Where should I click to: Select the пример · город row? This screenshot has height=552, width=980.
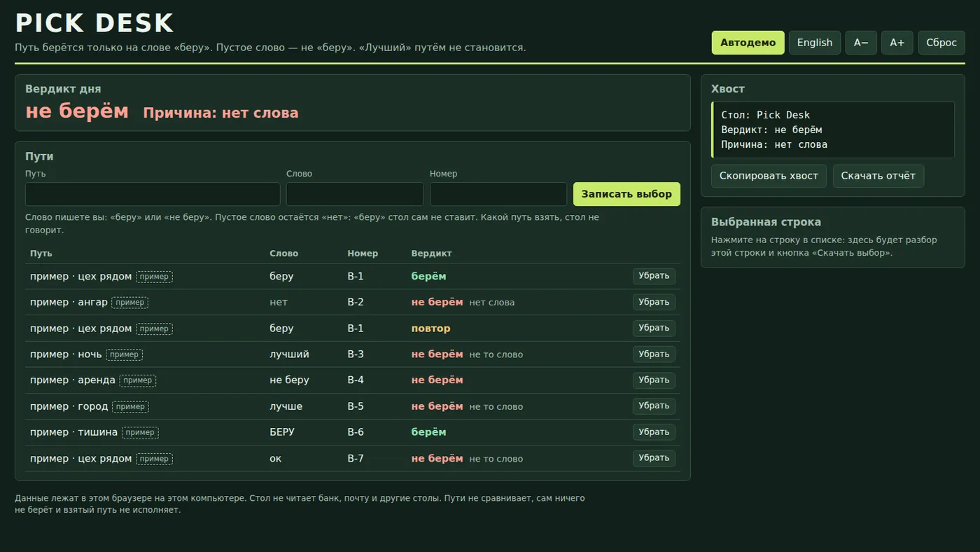(x=352, y=406)
